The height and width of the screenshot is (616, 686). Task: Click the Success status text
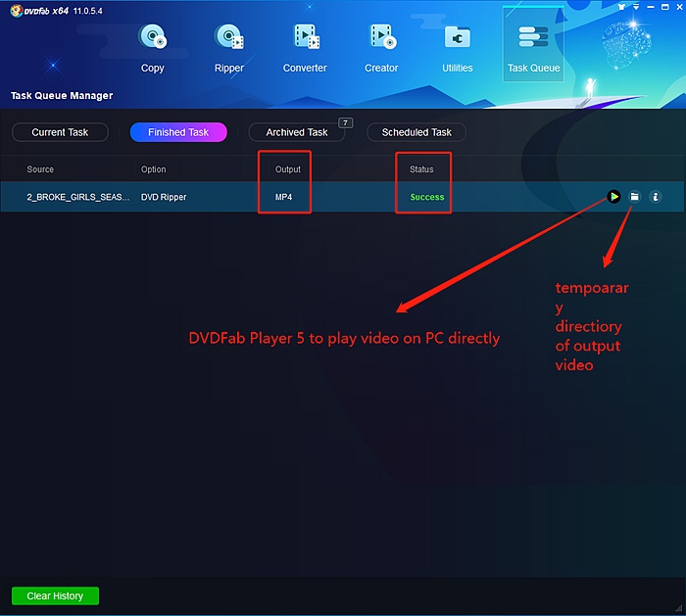[x=427, y=197]
